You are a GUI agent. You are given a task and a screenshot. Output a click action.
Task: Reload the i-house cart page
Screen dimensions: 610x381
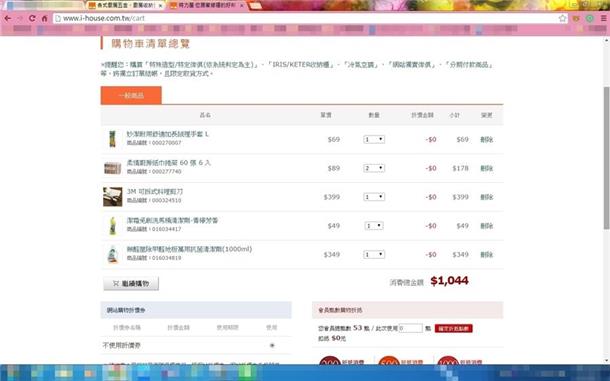click(32, 18)
